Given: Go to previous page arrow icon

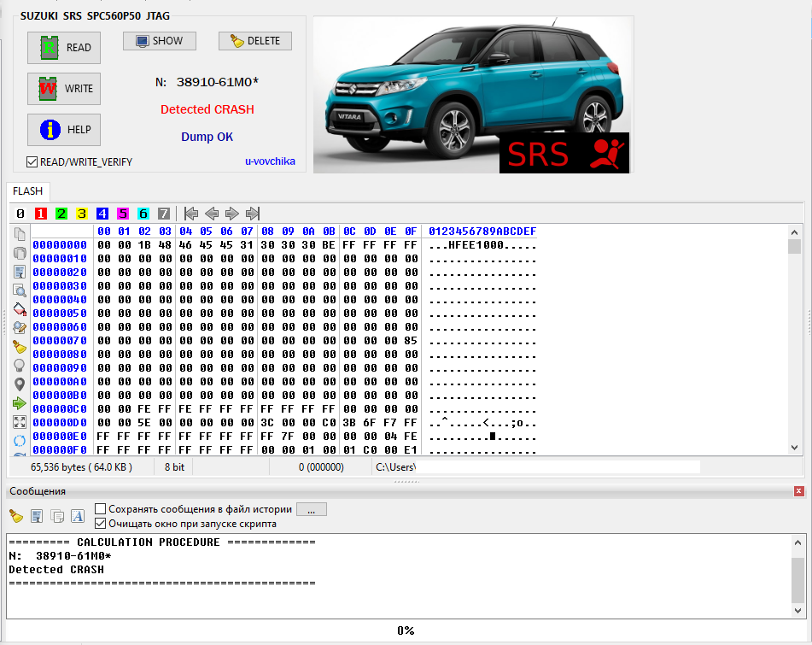Looking at the screenshot, I should tap(212, 214).
